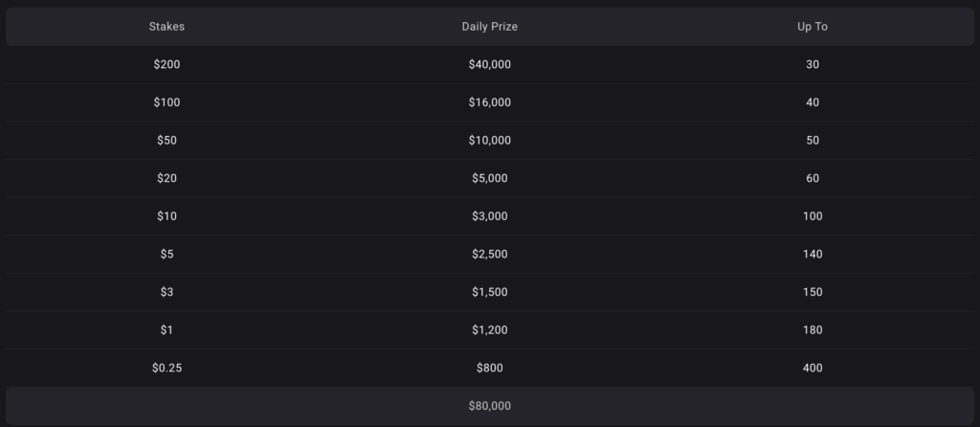The width and height of the screenshot is (980, 427).
Task: Click the Daily Prize column header
Action: [489, 27]
